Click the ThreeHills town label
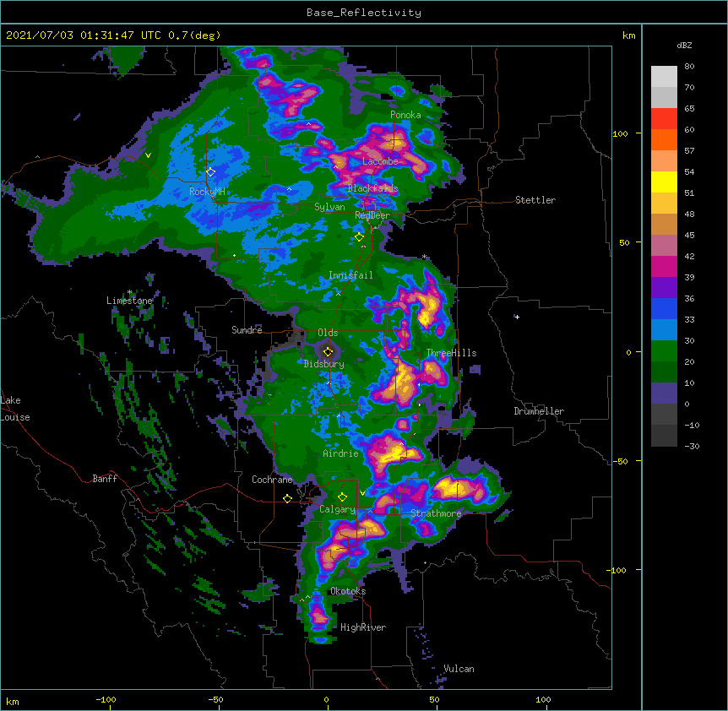 (451, 353)
